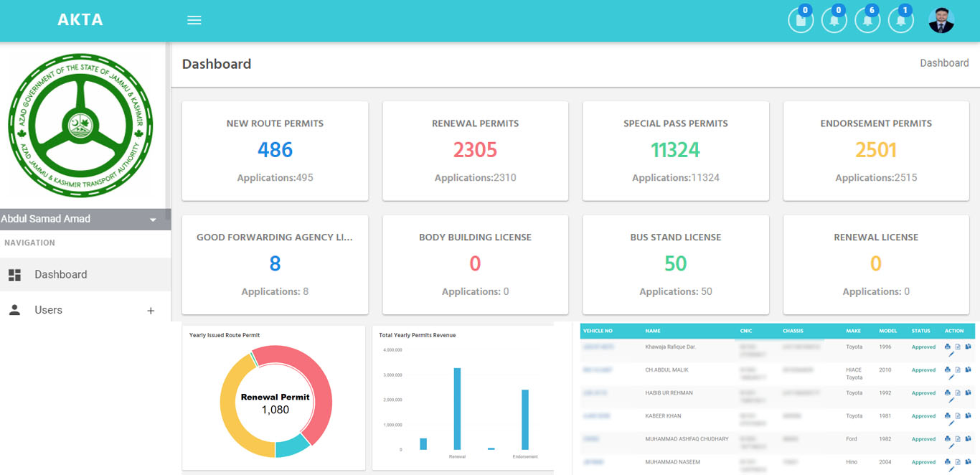Toggle the hamburger menu in top bar
Screen dimensions: 980x475
coord(194,20)
